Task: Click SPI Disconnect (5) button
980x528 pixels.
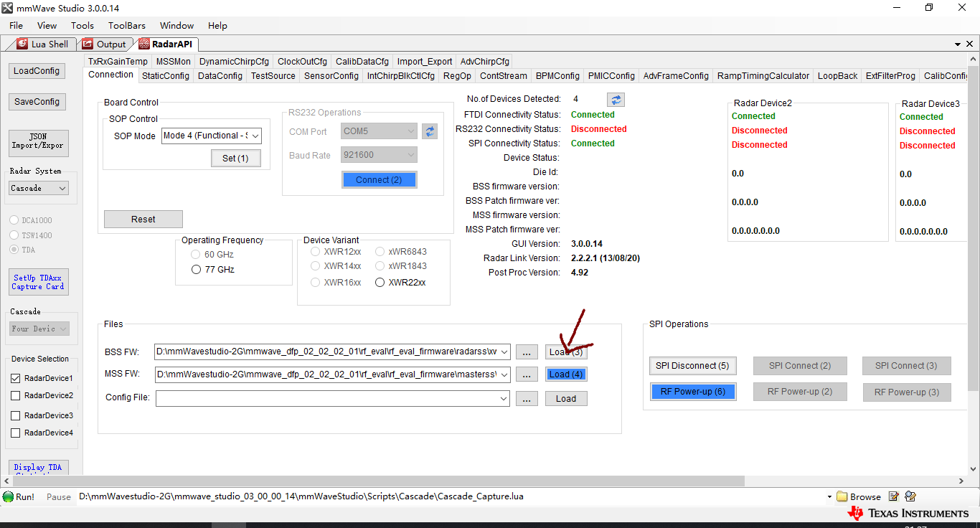Action: pos(692,366)
